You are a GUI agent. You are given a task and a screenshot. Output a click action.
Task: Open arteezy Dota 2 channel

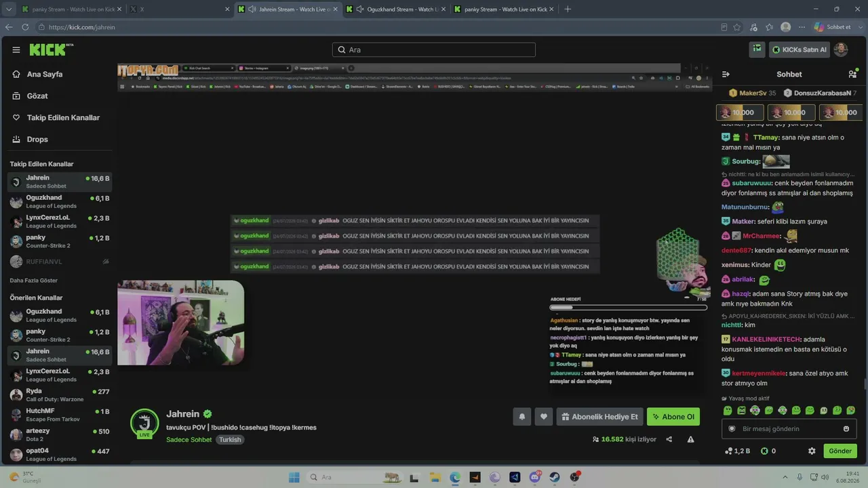pos(59,435)
